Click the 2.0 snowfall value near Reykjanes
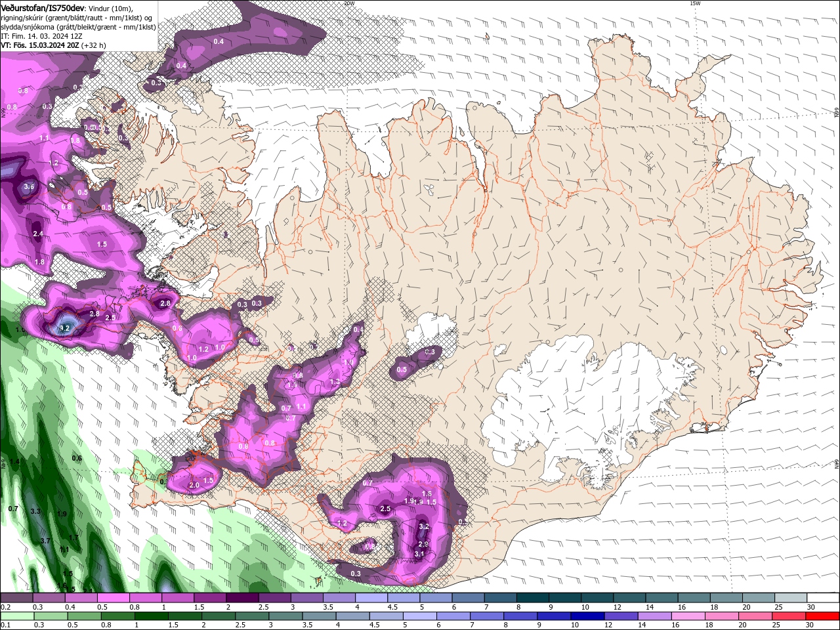840x630 pixels. 194,485
